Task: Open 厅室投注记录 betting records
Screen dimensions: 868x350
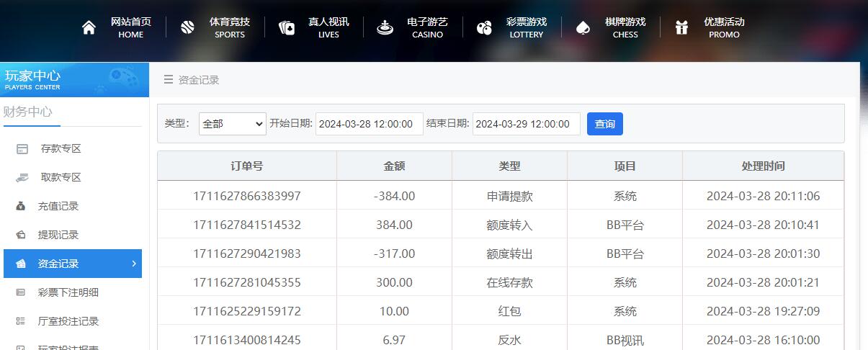Action: coord(68,321)
